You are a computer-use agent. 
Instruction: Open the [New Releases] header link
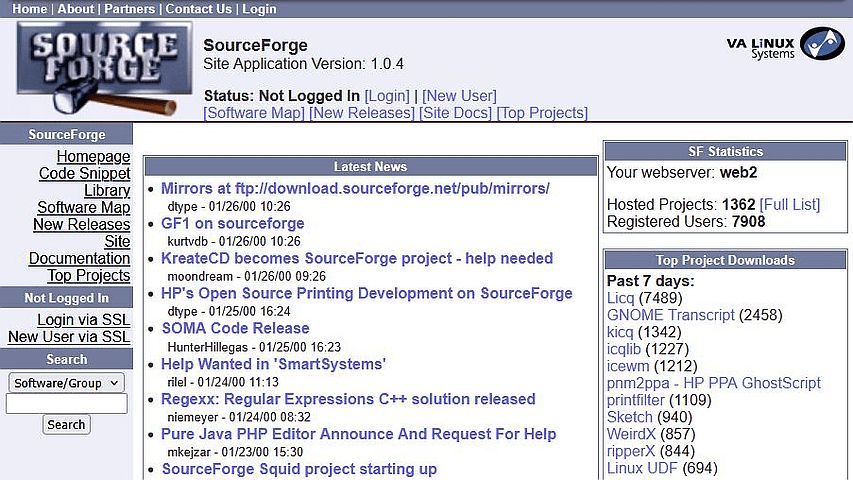[362, 113]
